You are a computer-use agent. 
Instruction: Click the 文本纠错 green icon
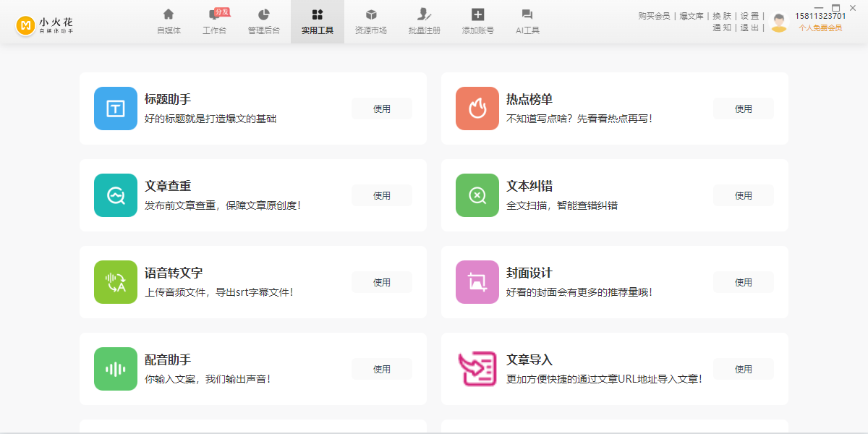click(x=477, y=195)
